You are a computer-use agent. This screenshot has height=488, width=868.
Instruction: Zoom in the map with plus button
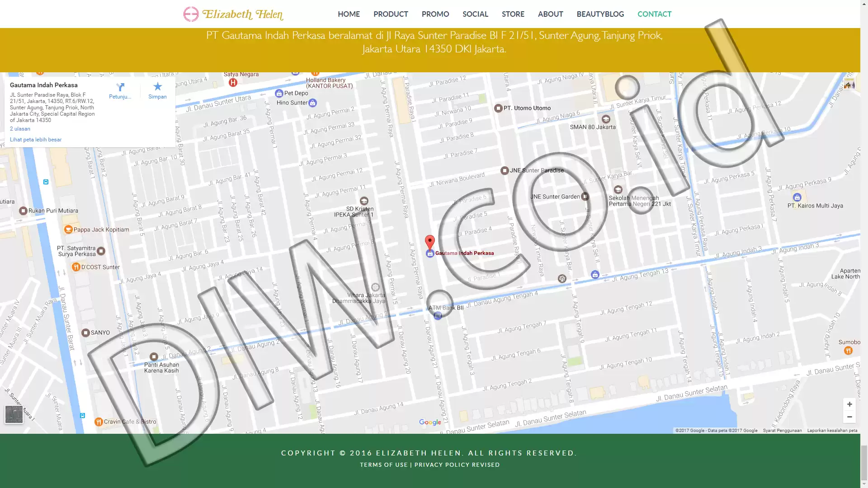pos(849,404)
